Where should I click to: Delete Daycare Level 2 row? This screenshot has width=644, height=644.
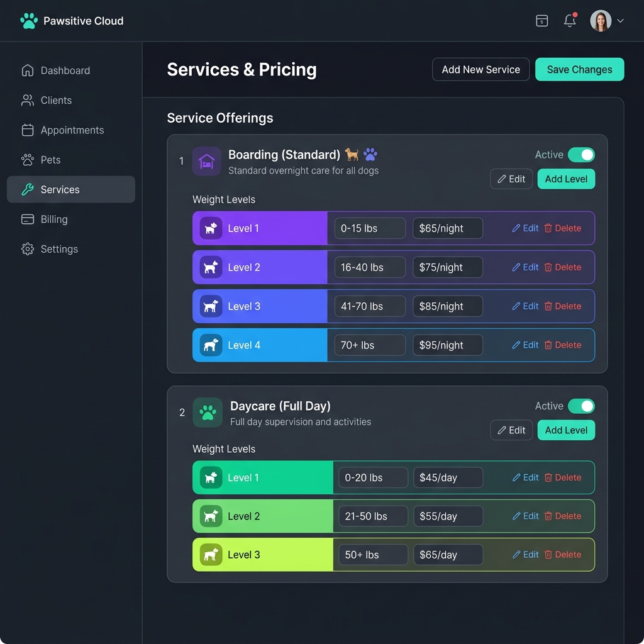pos(562,516)
